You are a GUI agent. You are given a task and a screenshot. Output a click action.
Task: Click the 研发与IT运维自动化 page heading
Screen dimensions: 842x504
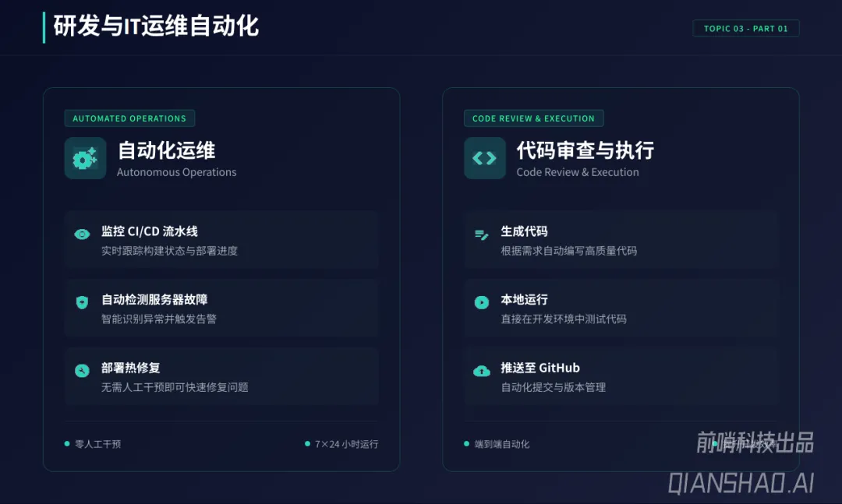[156, 26]
